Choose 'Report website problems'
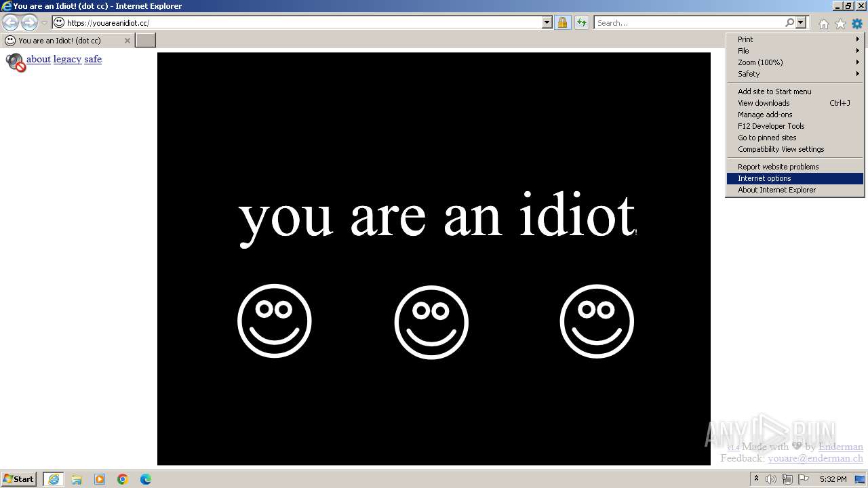Image resolution: width=868 pixels, height=488 pixels. [795, 167]
